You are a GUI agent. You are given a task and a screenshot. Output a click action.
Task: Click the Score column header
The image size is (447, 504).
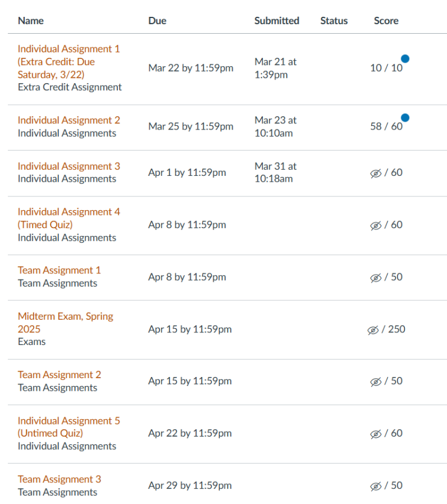coord(386,20)
